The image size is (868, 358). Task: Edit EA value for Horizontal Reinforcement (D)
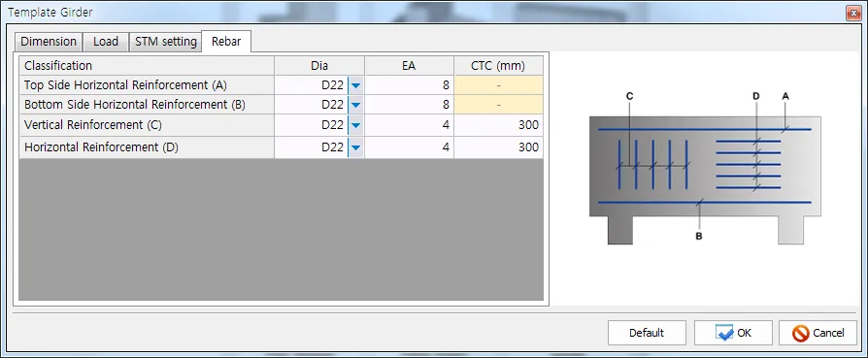click(410, 147)
